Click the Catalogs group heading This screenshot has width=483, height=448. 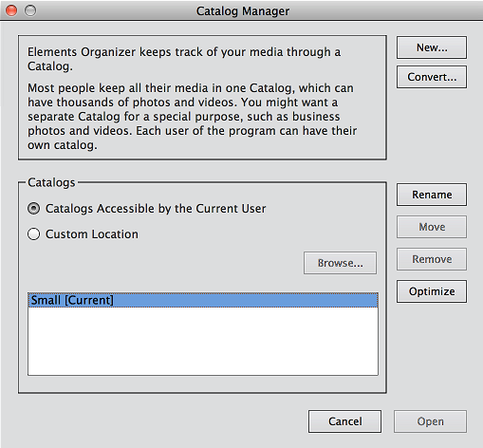click(x=51, y=182)
